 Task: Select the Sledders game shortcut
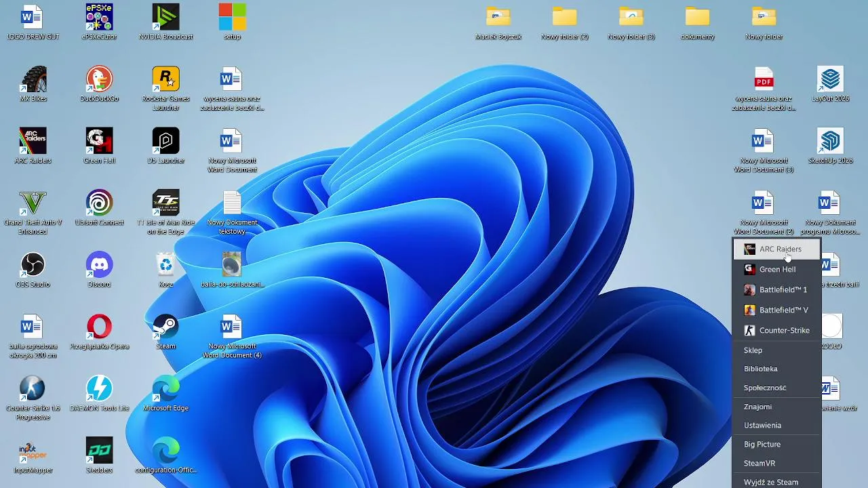[99, 455]
